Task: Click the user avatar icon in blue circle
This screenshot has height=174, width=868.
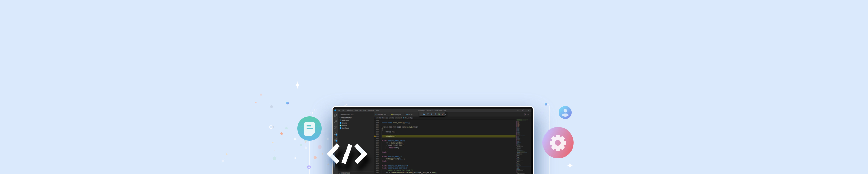Action: (565, 112)
